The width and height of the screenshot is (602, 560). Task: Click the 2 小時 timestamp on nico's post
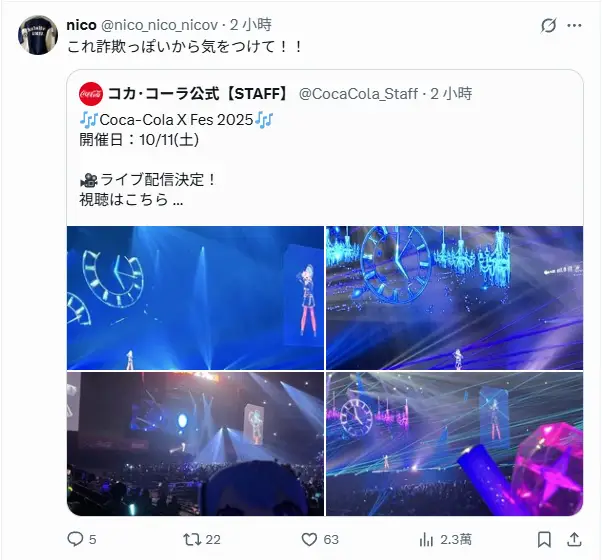[251, 25]
